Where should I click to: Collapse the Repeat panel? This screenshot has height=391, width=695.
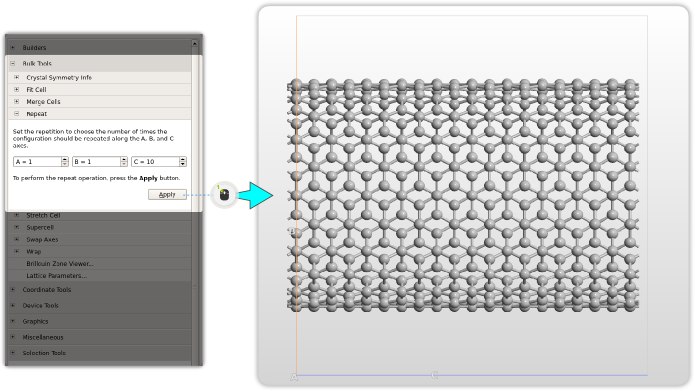pyautogui.click(x=16, y=114)
